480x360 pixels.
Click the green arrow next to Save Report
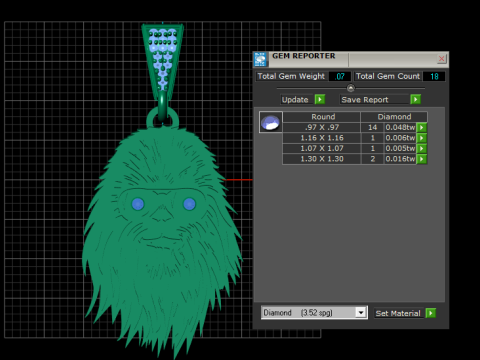coord(415,99)
